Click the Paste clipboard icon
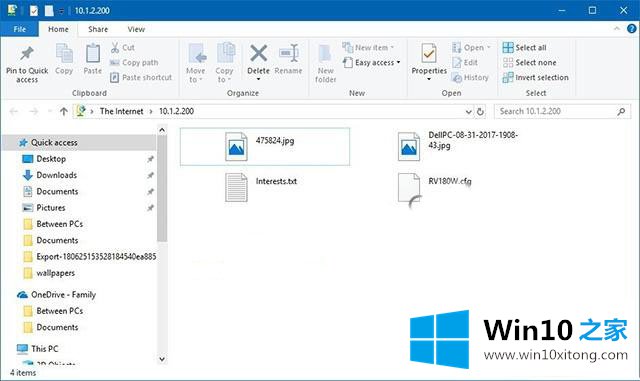 tap(93, 54)
